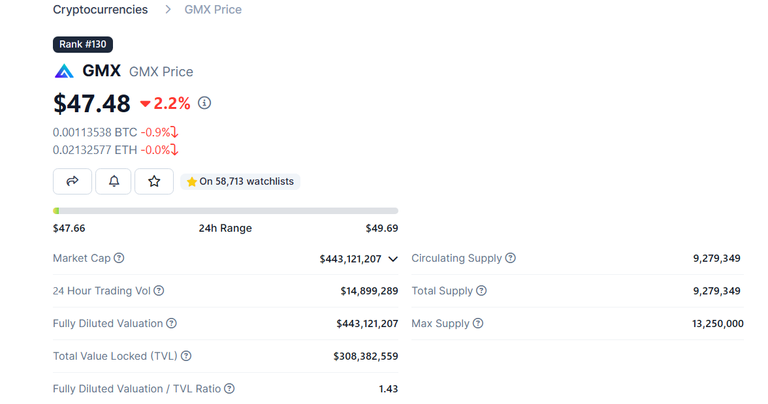
Task: Click trading volume value $14,899,289
Action: pyautogui.click(x=369, y=291)
